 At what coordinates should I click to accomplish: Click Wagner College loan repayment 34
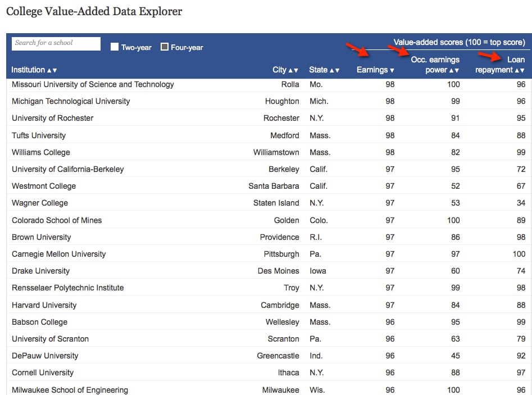tap(521, 203)
